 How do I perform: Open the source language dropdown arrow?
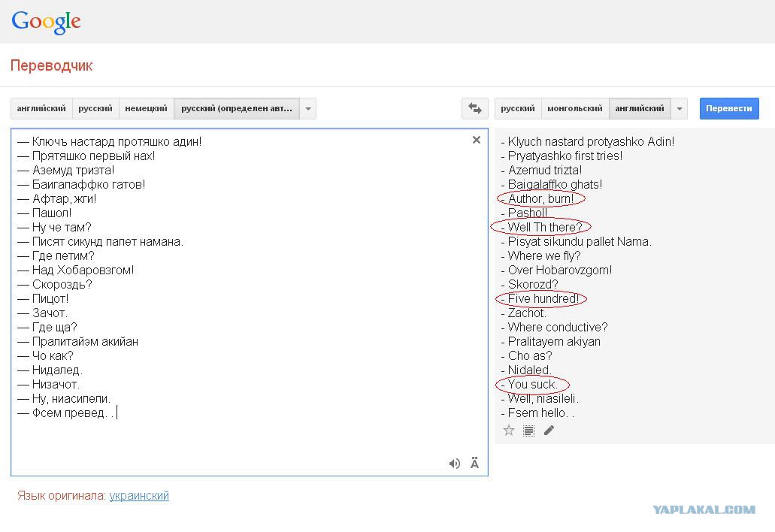pos(308,108)
